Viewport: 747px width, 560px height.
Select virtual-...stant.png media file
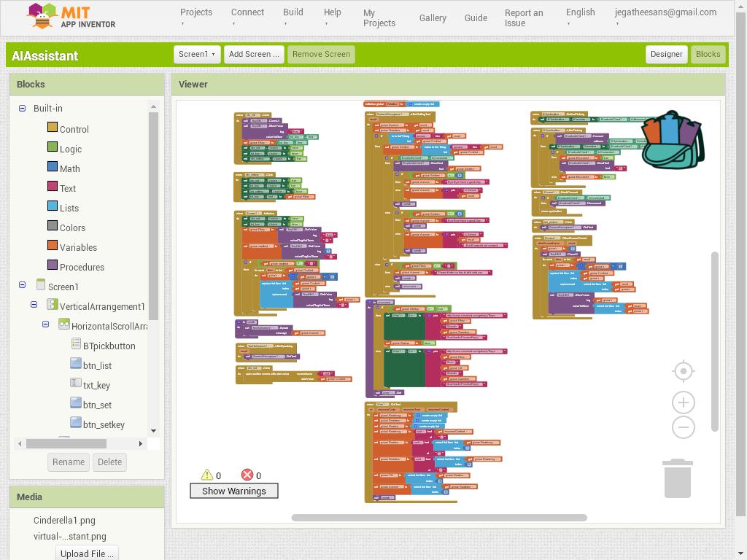click(69, 536)
